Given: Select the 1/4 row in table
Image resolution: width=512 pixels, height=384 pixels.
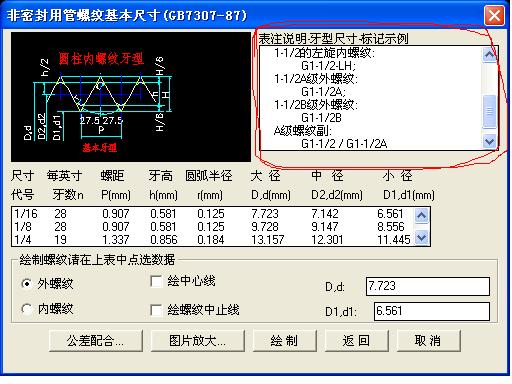Looking at the screenshot, I should (213, 240).
